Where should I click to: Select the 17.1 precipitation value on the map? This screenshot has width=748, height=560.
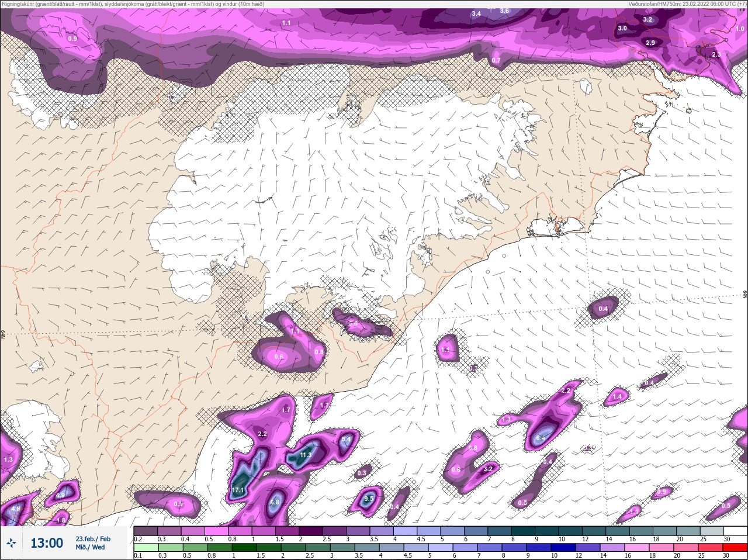point(238,489)
